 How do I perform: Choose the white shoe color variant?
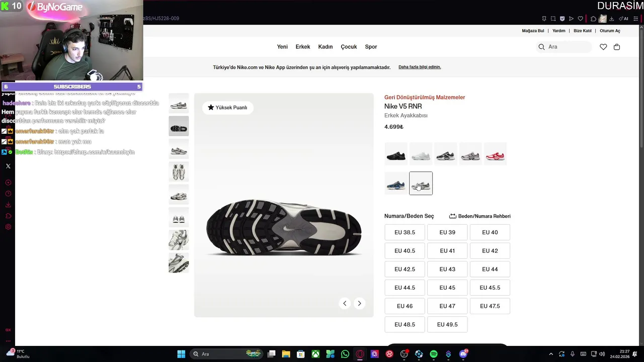[421, 154]
